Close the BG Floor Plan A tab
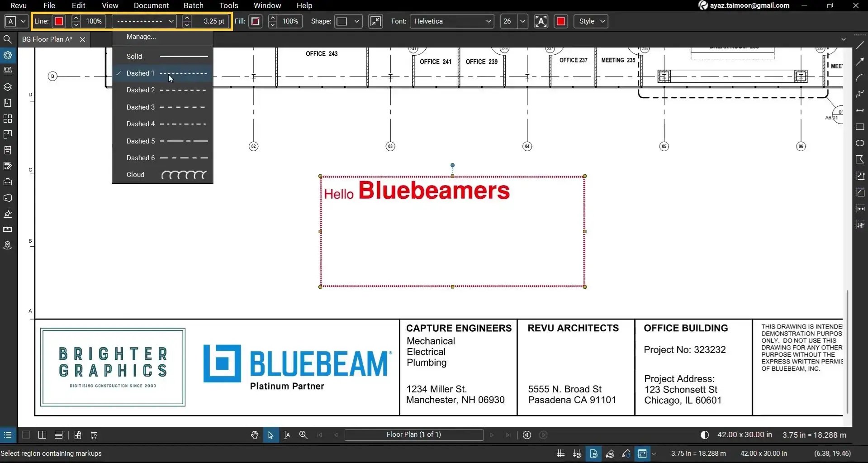This screenshot has width=868, height=463. coord(82,39)
